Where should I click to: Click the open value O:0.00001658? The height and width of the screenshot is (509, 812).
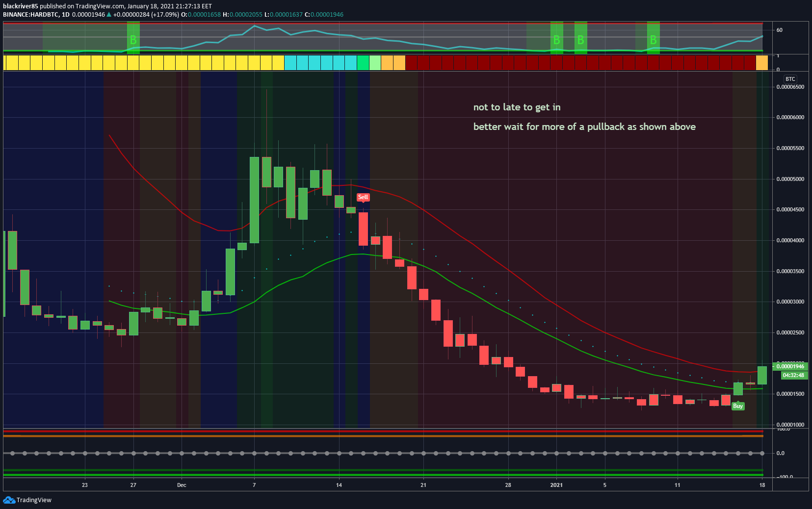[x=201, y=15]
